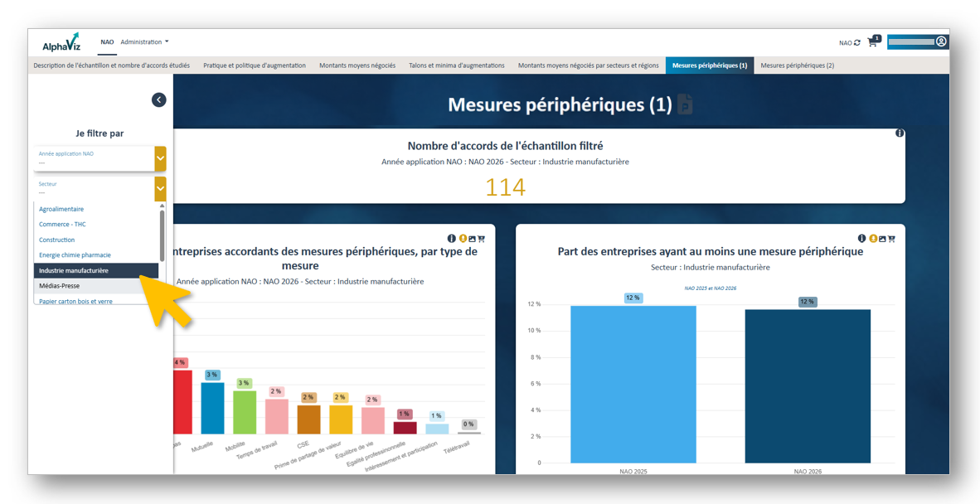Screen dimensions: 980x504
Task: Switch to the Mesures périphériques (2) tab
Action: coord(797,65)
